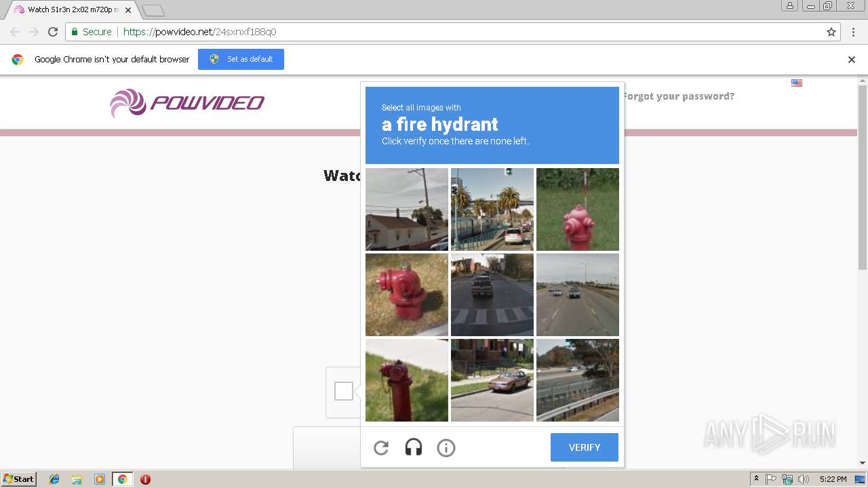
Task: Open a new browser tab
Action: pos(153,11)
